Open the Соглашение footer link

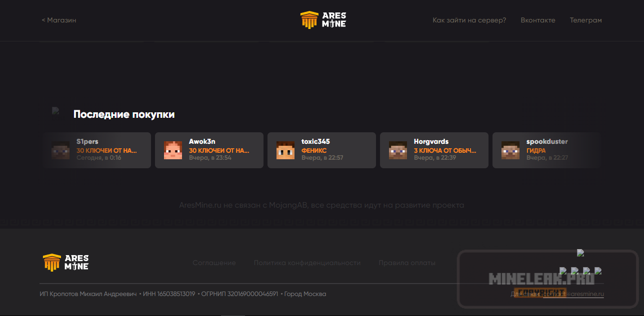[x=214, y=263]
